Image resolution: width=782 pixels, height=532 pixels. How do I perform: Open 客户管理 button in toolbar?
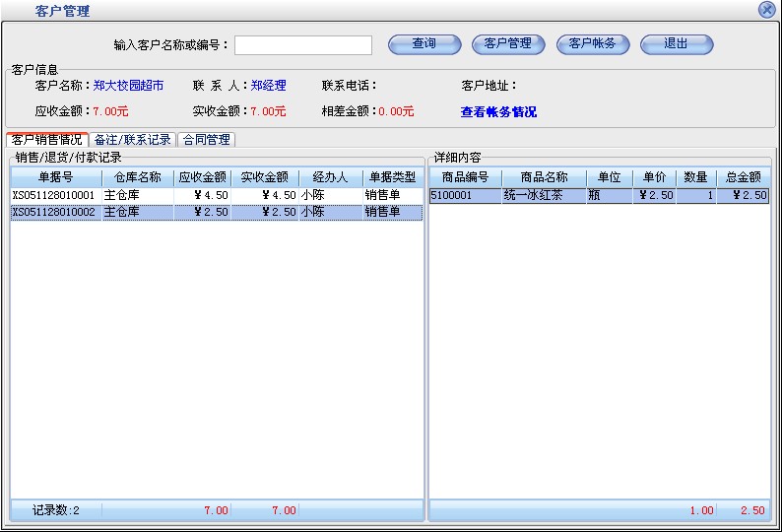(508, 44)
